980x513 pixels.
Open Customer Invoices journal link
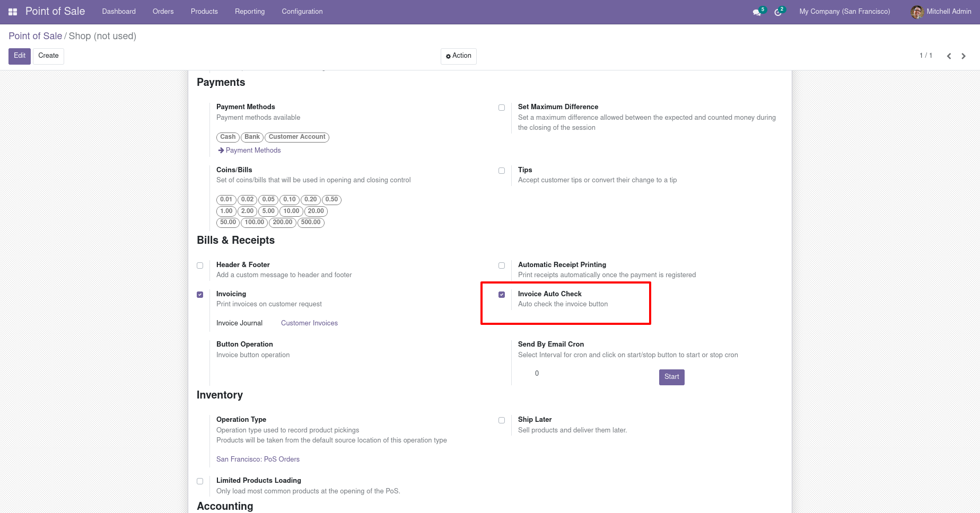point(309,323)
